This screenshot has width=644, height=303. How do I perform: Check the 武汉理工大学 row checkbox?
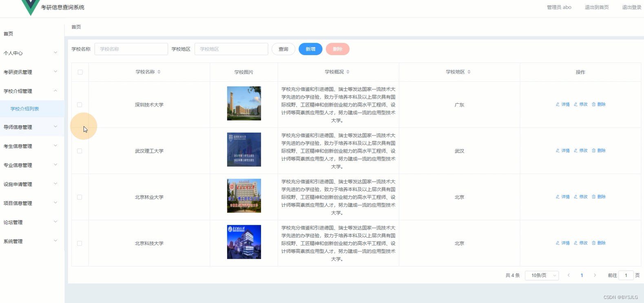coord(80,151)
